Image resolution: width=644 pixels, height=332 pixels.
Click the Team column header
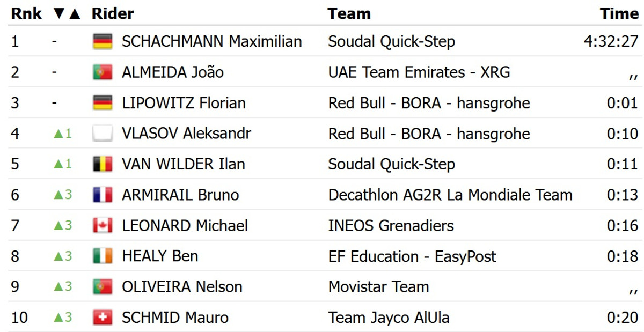click(349, 13)
